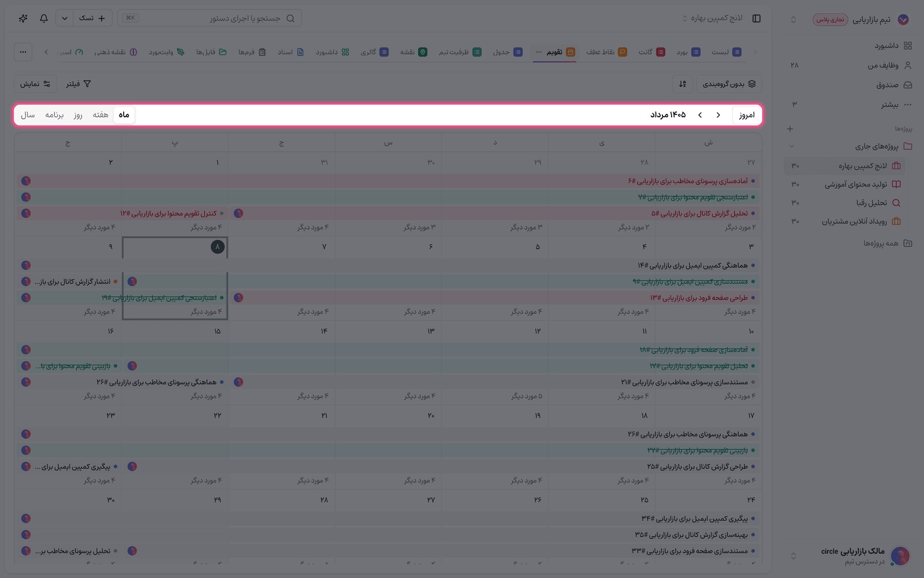The height and width of the screenshot is (578, 924).
Task: Switch to the وایت‌بورد view tab
Action: click(x=166, y=52)
